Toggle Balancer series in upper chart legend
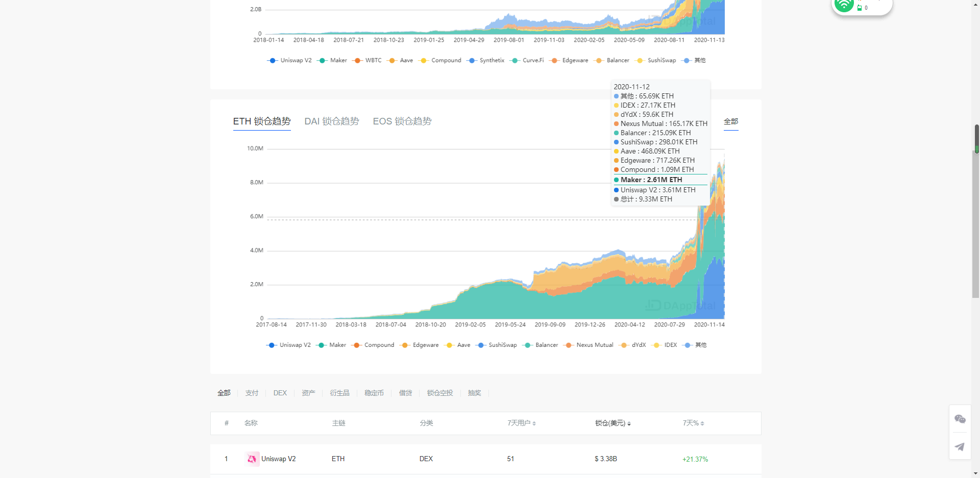 (x=611, y=60)
